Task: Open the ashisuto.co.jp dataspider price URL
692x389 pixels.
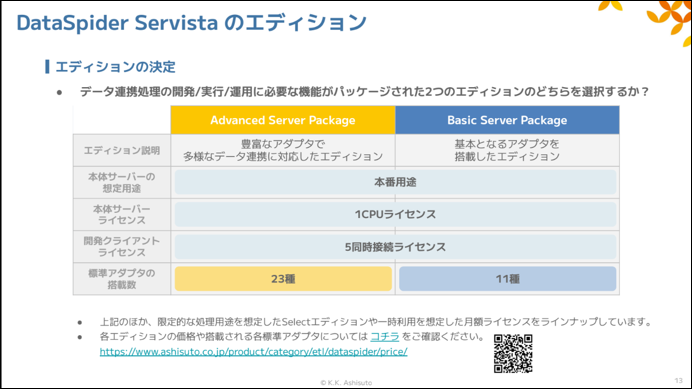Action: (253, 351)
